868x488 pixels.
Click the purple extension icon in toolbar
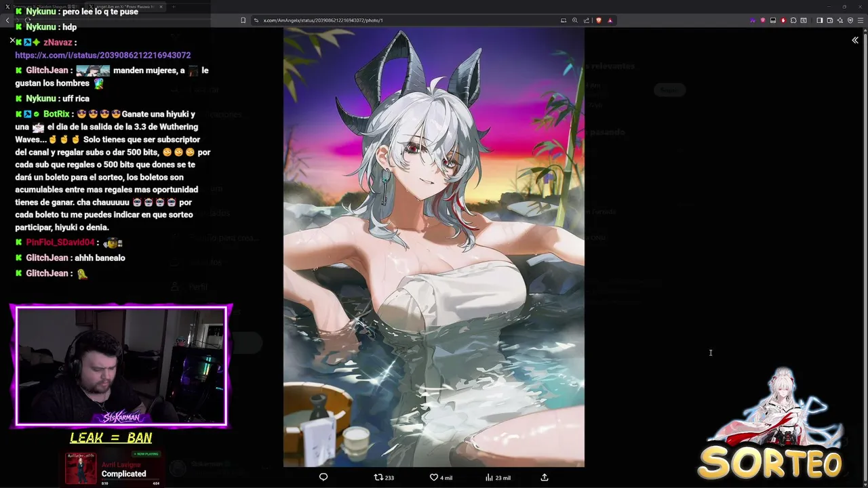tap(753, 20)
